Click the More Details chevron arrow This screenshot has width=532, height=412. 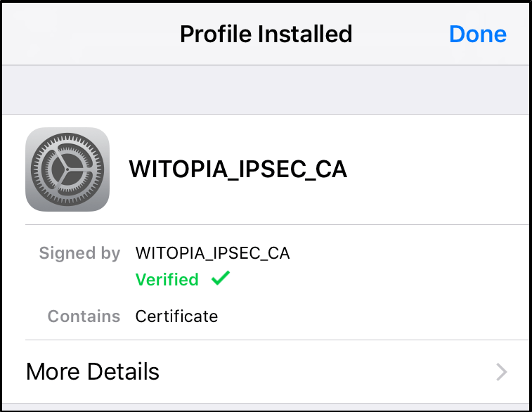tap(502, 372)
